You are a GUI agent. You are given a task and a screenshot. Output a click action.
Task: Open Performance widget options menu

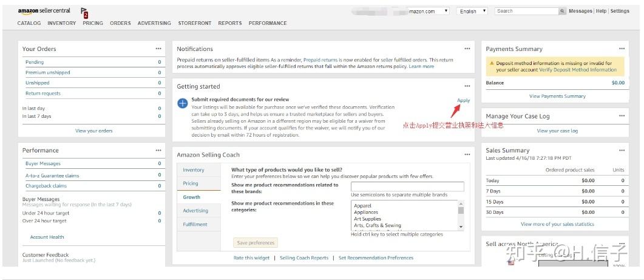(158, 150)
